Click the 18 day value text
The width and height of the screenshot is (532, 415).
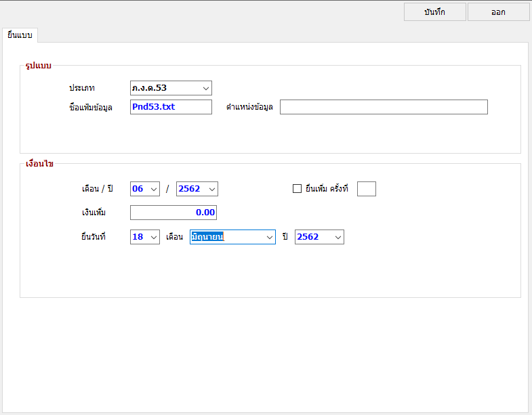pyautogui.click(x=138, y=237)
